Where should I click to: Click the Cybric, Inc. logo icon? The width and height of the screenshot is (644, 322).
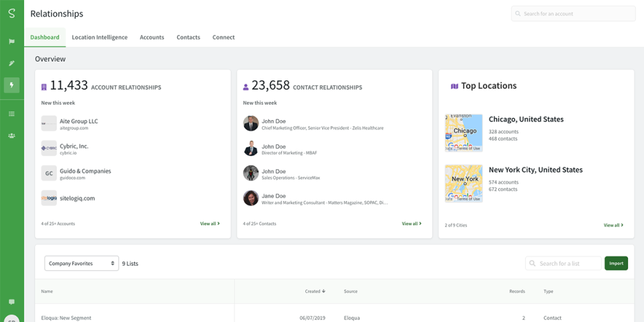[x=49, y=148]
